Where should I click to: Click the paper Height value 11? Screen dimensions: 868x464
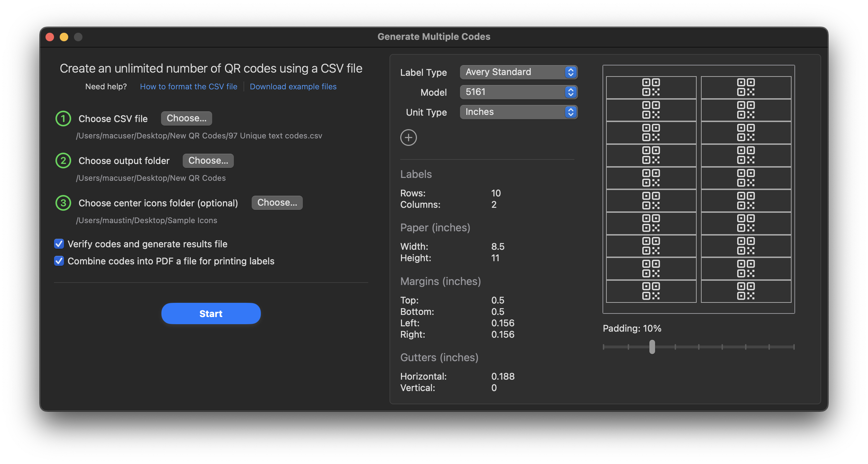click(495, 258)
